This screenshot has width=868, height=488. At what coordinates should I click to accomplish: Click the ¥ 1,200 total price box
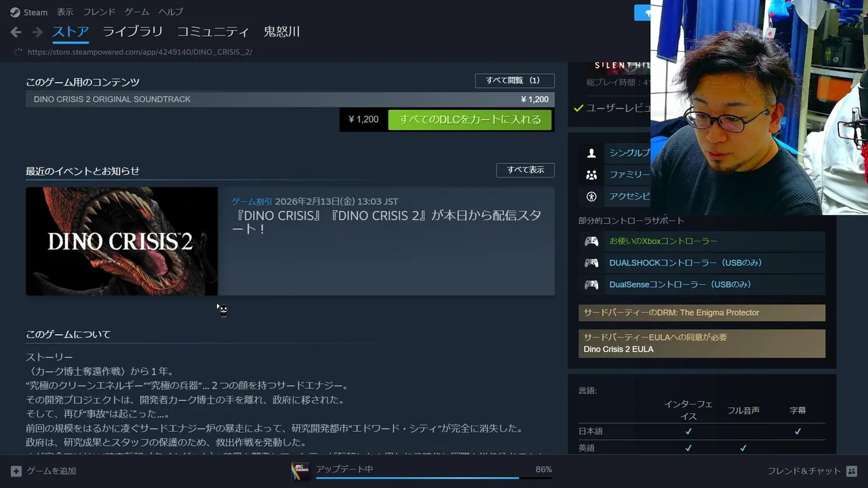[x=363, y=119]
